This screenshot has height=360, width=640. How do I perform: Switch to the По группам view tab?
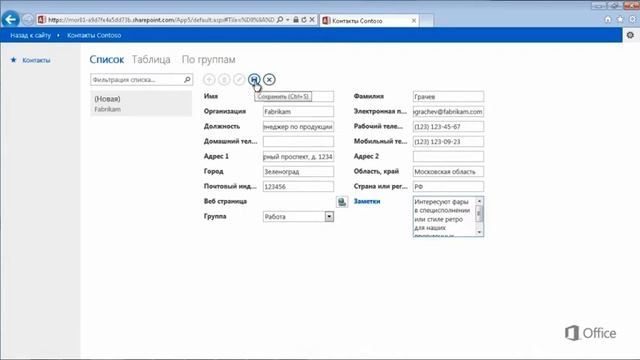point(209,60)
